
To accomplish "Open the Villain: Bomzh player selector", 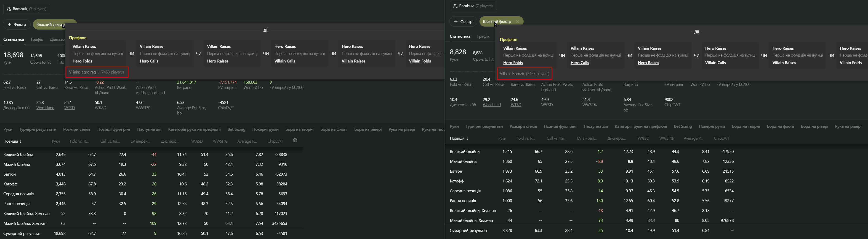I will [524, 73].
